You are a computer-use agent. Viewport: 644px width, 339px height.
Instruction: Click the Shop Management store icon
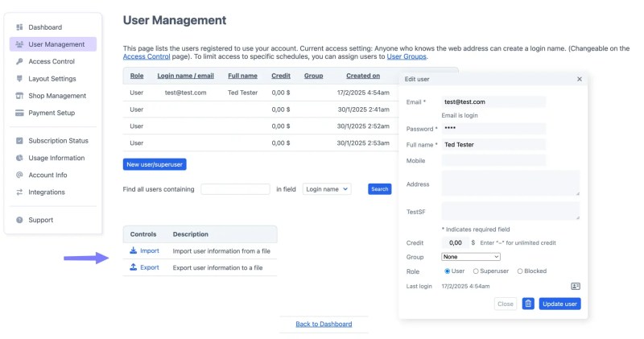click(x=19, y=96)
